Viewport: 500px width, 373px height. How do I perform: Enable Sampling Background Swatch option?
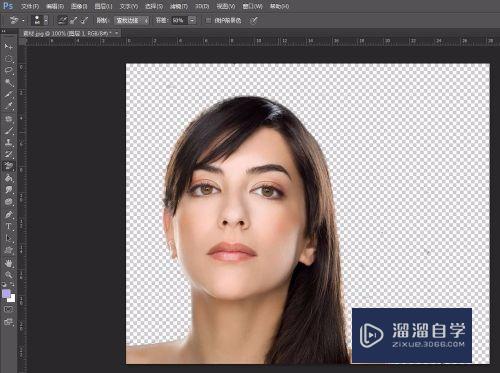point(84,20)
